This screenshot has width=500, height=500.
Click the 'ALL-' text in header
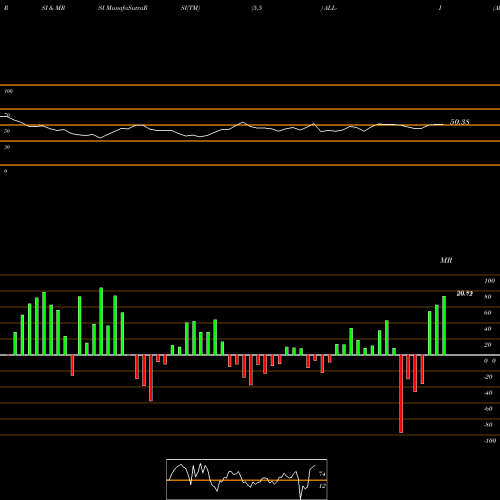(330, 8)
